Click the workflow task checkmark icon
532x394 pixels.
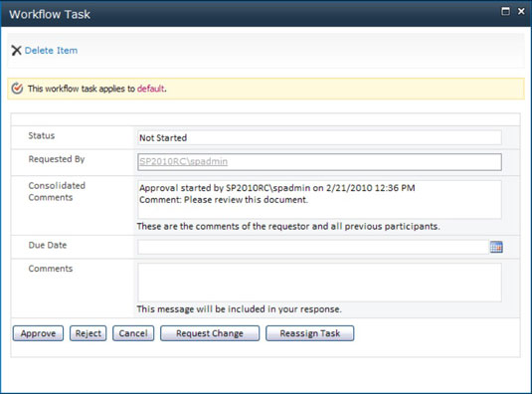pyautogui.click(x=17, y=89)
